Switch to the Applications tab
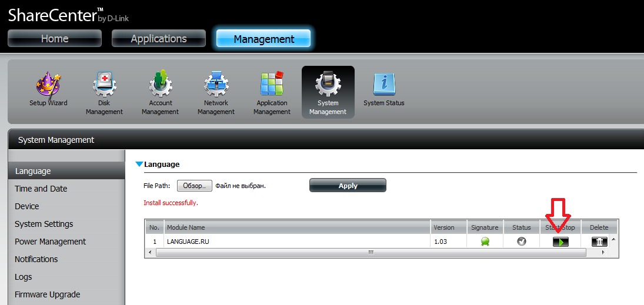The image size is (644, 305). click(x=159, y=39)
